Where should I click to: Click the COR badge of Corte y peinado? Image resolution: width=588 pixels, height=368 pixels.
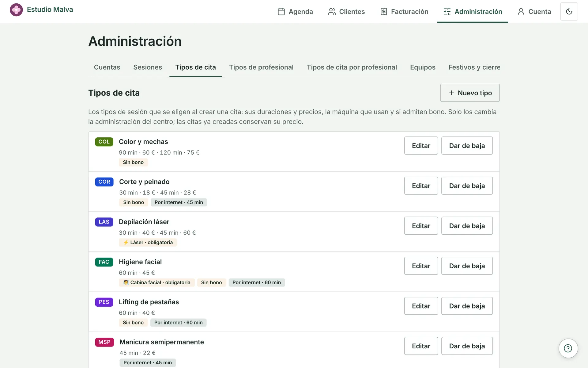(104, 182)
